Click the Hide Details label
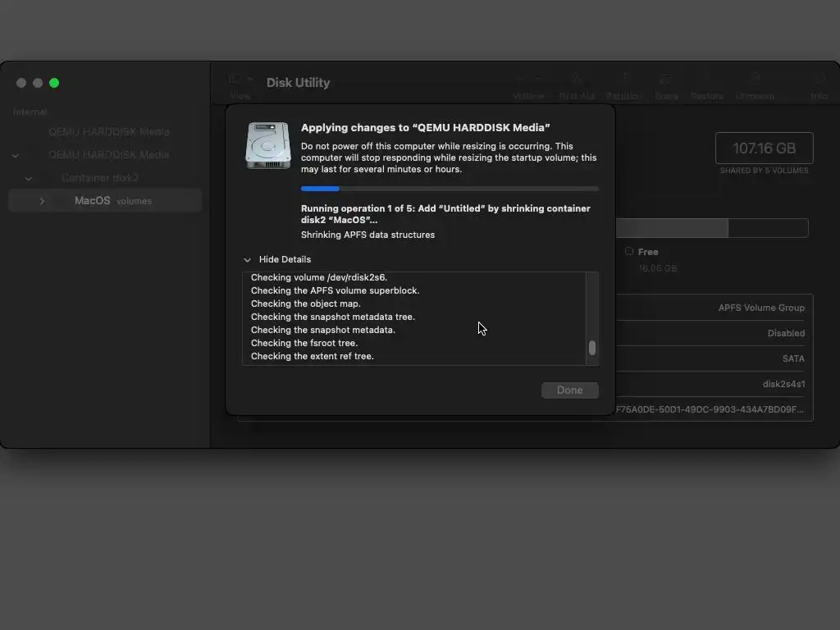Viewport: 840px width, 630px height. point(285,259)
